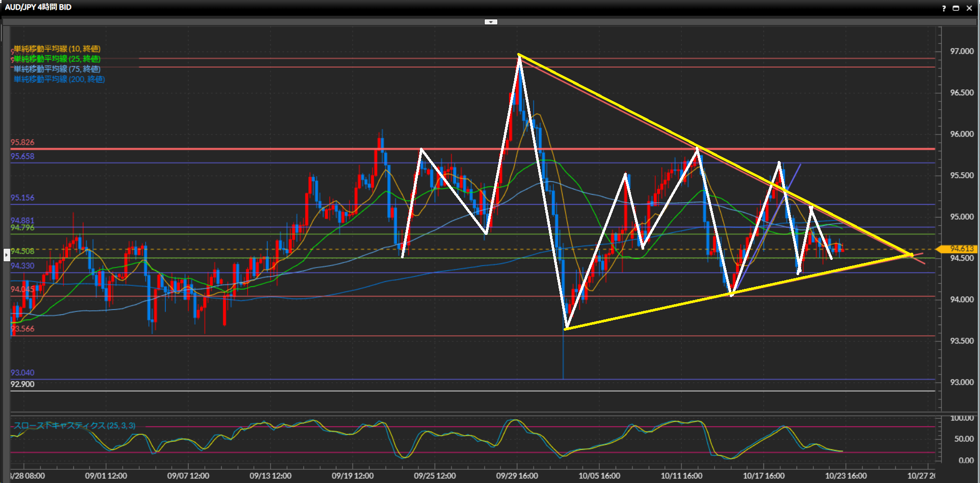This screenshot has width=980, height=483.
Task: Click the 09/29 16:00 time axis label
Action: pyautogui.click(x=517, y=476)
